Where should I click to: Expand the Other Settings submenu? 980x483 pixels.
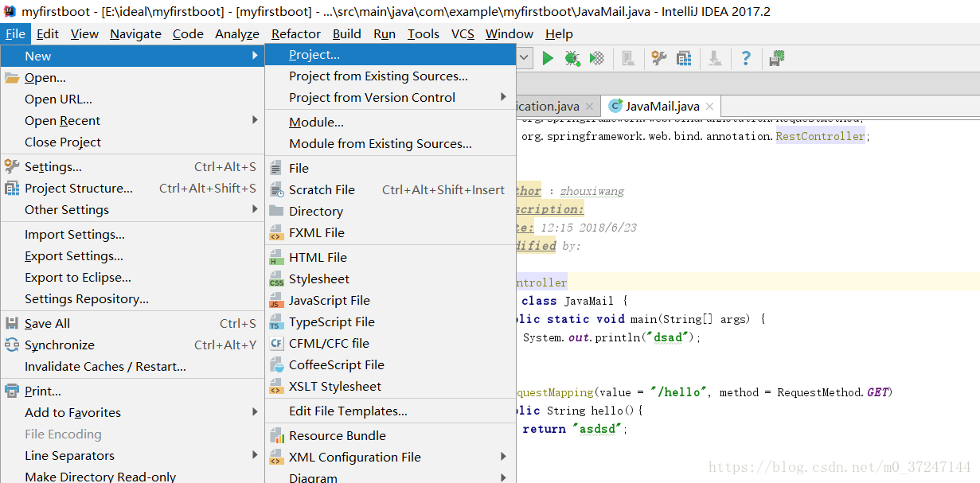(255, 209)
